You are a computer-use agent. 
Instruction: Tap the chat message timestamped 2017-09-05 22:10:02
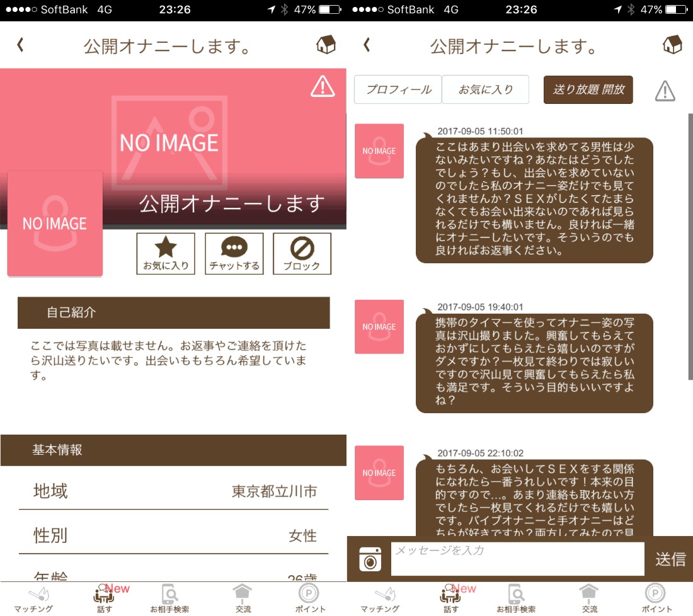pyautogui.click(x=534, y=498)
